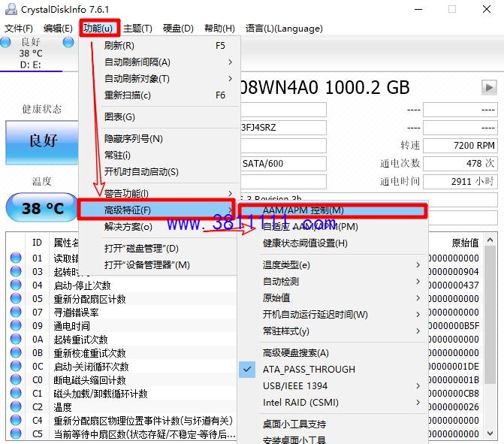Click the status circle for attribute C1
Screen dimensions: 504x444
click(16, 393)
